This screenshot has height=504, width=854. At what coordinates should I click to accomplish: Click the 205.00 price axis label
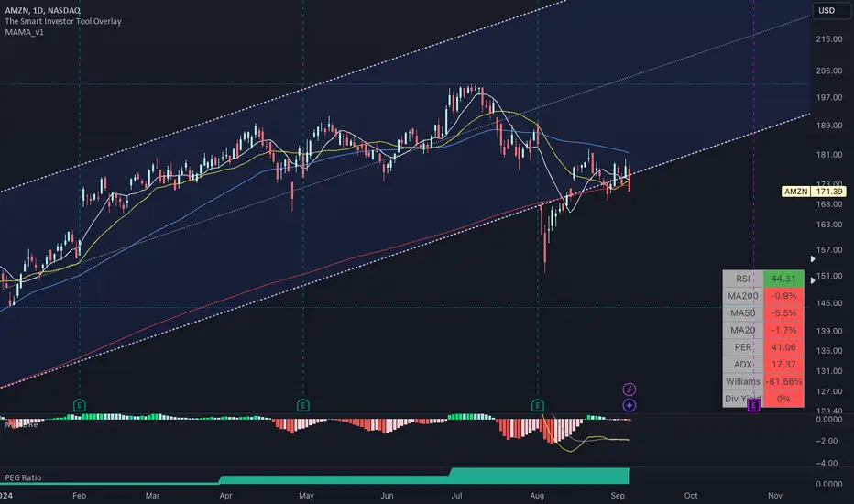(829, 71)
